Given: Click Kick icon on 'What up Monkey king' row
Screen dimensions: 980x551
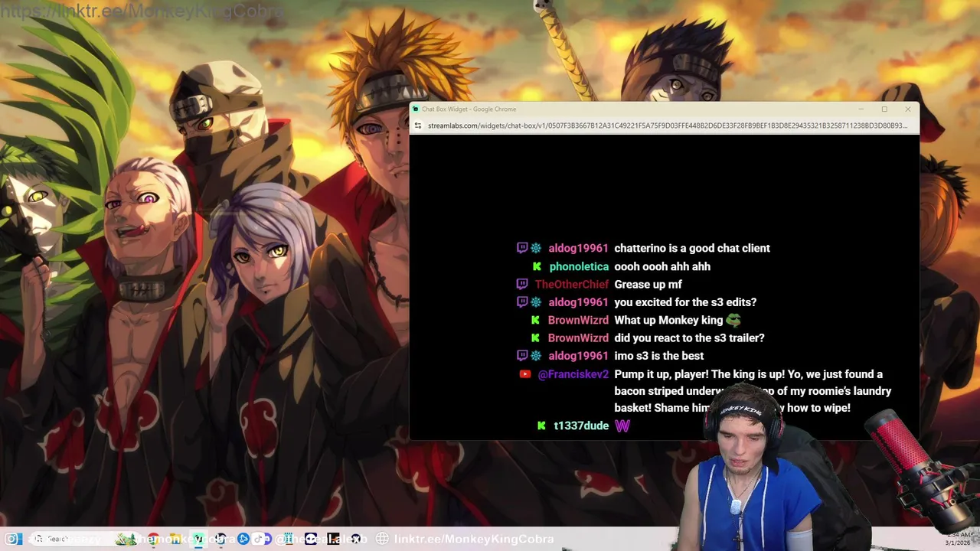Looking at the screenshot, I should click(536, 320).
